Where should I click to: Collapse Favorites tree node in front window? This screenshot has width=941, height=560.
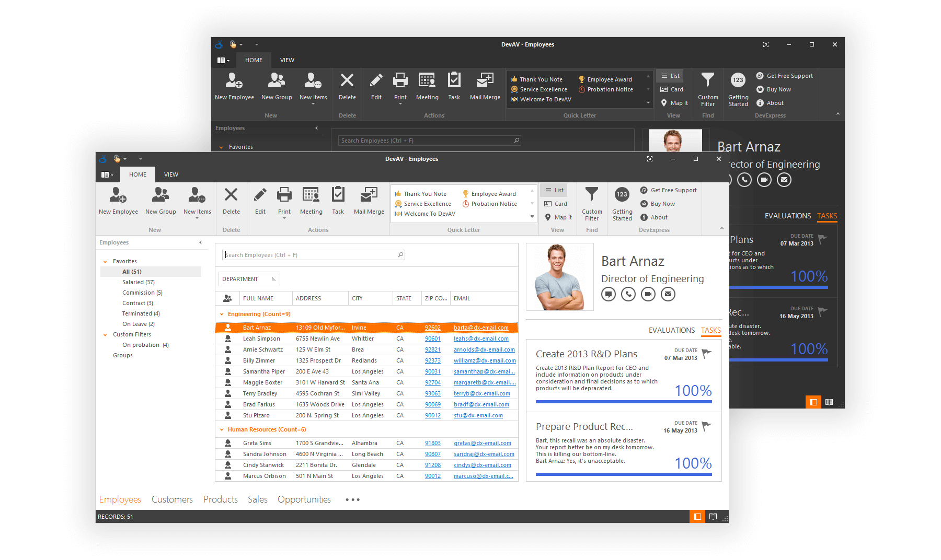105,262
